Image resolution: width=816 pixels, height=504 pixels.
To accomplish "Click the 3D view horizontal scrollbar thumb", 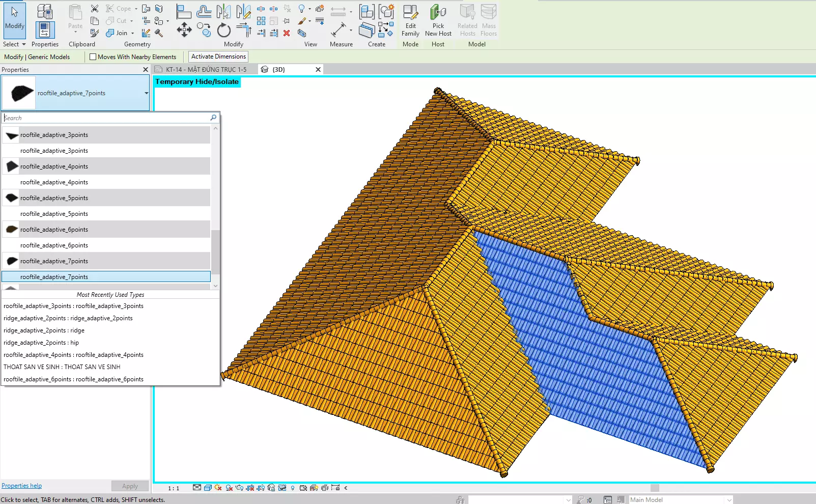I will pos(655,488).
